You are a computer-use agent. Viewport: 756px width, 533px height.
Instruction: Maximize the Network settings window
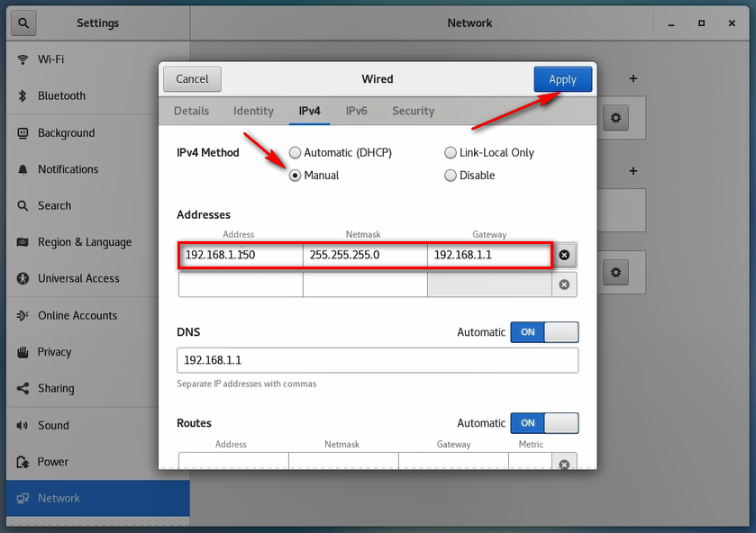tap(702, 23)
